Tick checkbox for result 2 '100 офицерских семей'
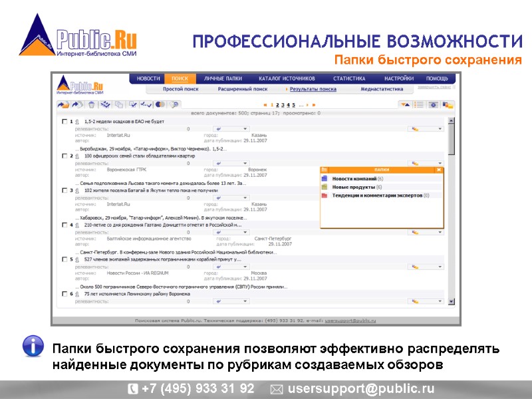Screen dimensions: 532x399 tap(65, 156)
